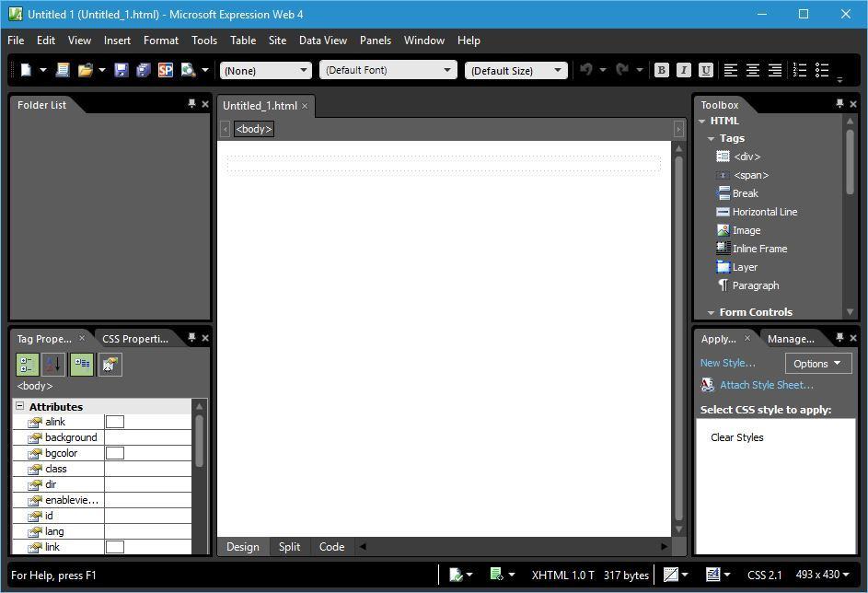Pin the Folder List panel
Screen dimensions: 868x593
[191, 103]
